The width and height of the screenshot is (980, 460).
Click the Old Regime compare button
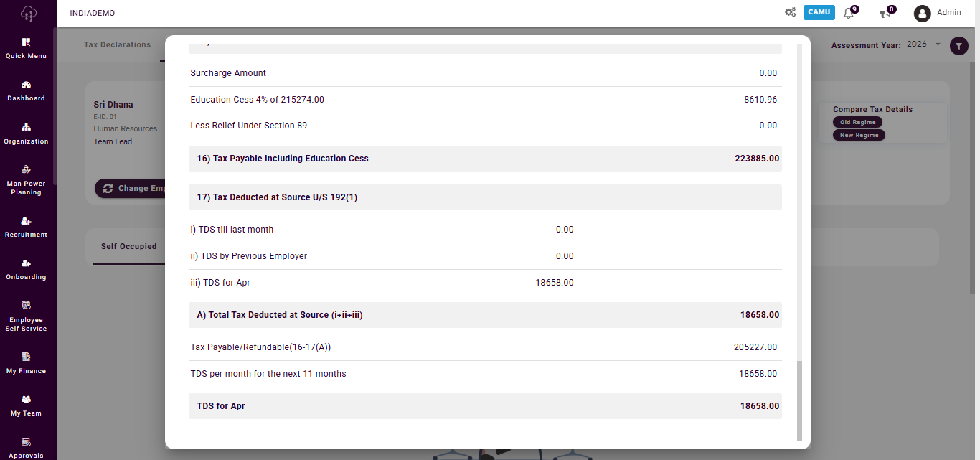tap(857, 122)
